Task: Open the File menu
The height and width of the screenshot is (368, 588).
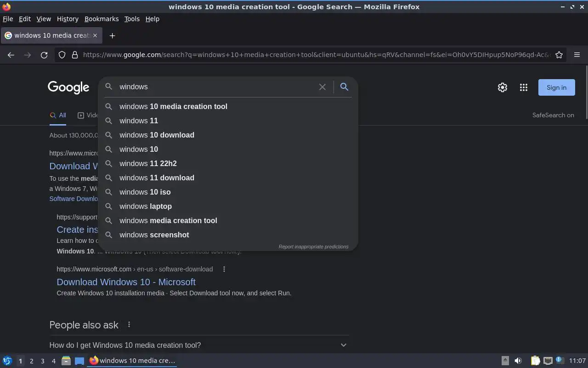Action: click(x=8, y=19)
